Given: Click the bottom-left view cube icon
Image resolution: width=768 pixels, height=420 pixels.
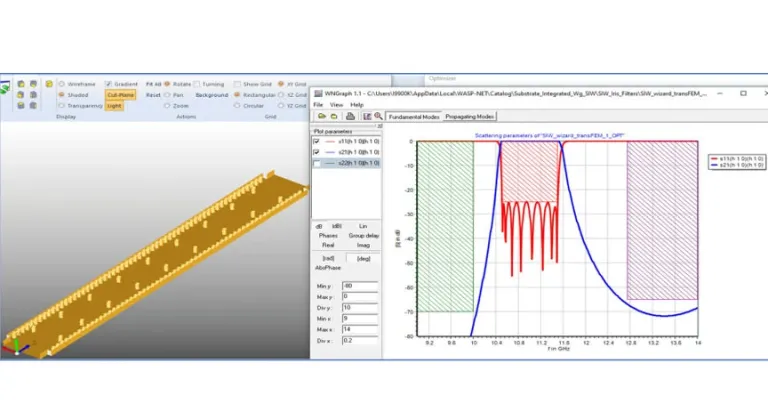Looking at the screenshot, I should click(x=21, y=105).
